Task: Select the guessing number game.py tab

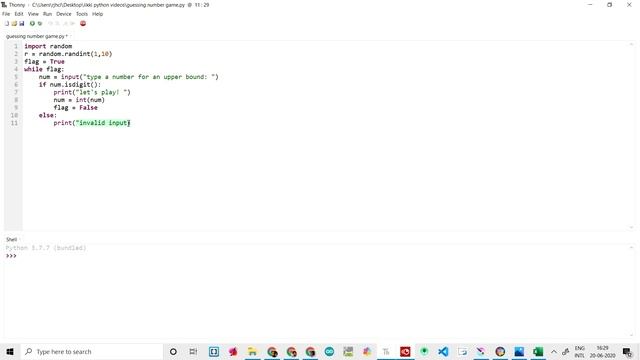Action: tap(37, 36)
